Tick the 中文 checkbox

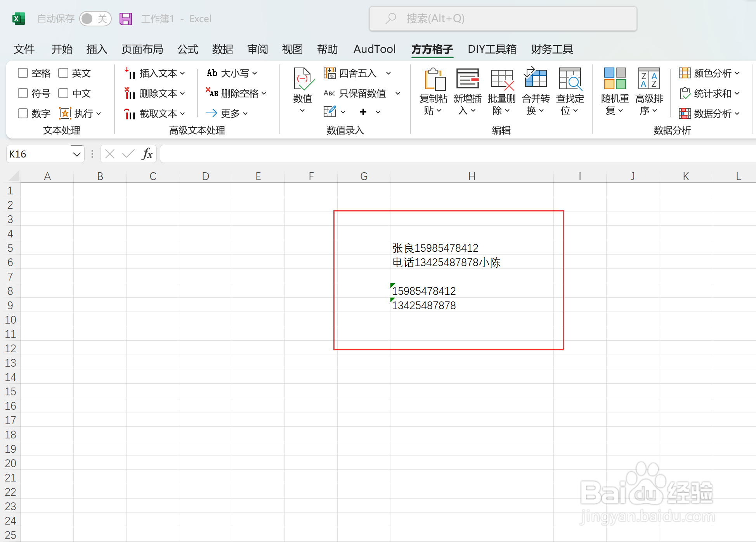point(64,93)
